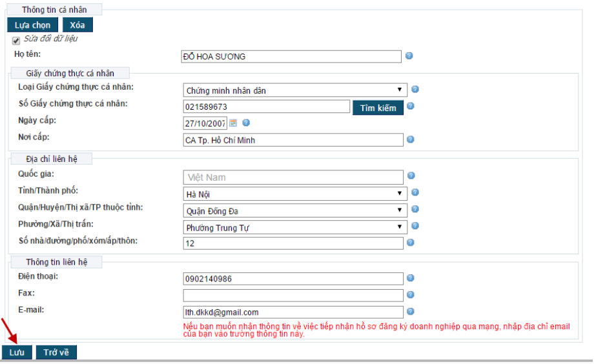Screen dimensions: 596x364
Task: Expand the Tỉnh/Thành phố dropdown
Action: pos(295,193)
